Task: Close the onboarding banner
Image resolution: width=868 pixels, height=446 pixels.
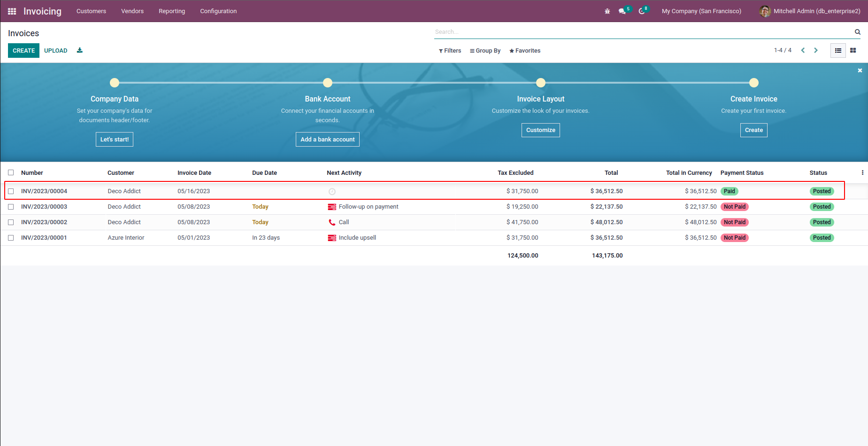Action: pyautogui.click(x=860, y=70)
